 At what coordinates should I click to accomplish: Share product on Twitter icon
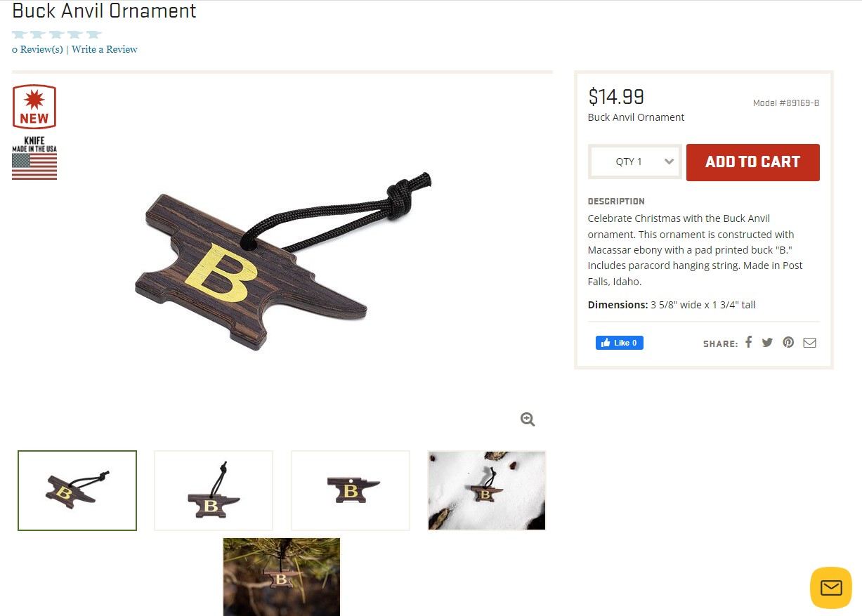(767, 343)
